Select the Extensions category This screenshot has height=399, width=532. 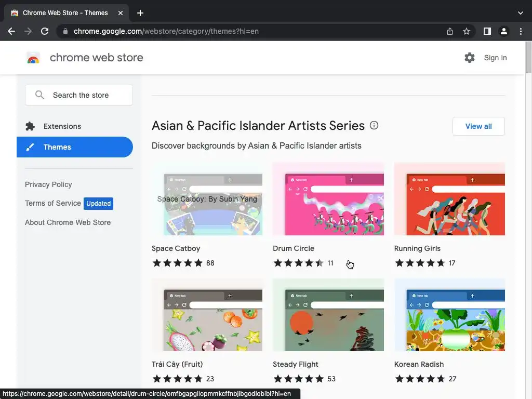[x=75, y=126]
